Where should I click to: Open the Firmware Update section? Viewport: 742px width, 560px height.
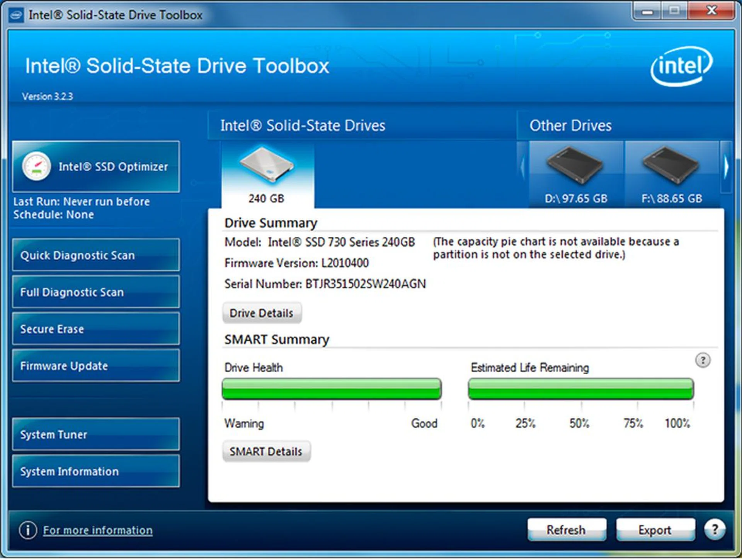(x=96, y=366)
